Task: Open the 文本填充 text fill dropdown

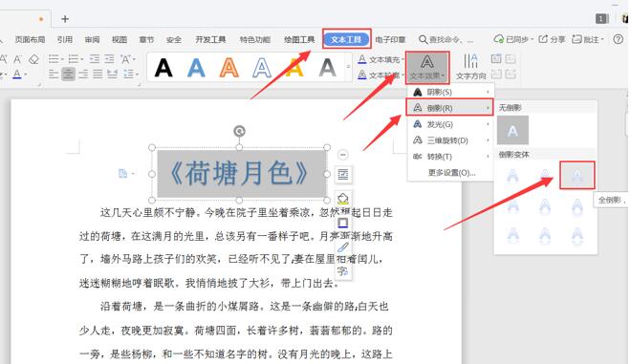Action: pyautogui.click(x=381, y=59)
